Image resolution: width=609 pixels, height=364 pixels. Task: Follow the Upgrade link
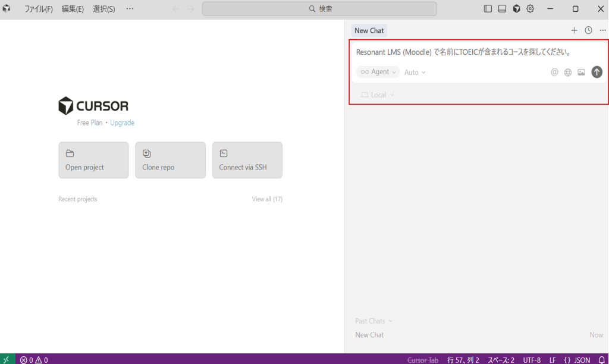tap(122, 123)
